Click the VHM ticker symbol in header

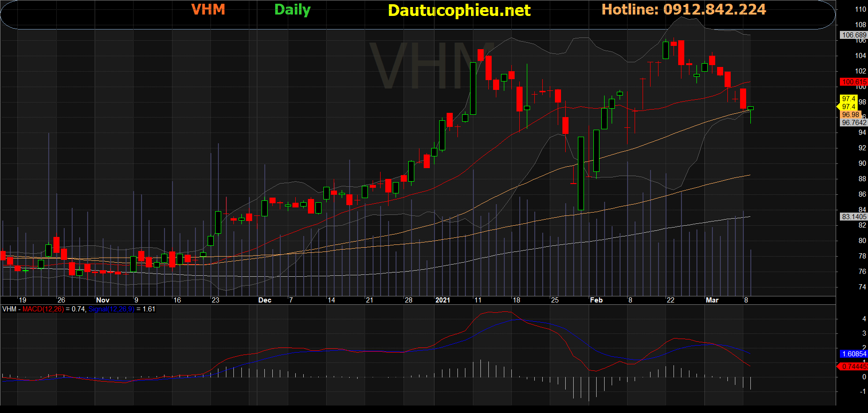(x=208, y=10)
